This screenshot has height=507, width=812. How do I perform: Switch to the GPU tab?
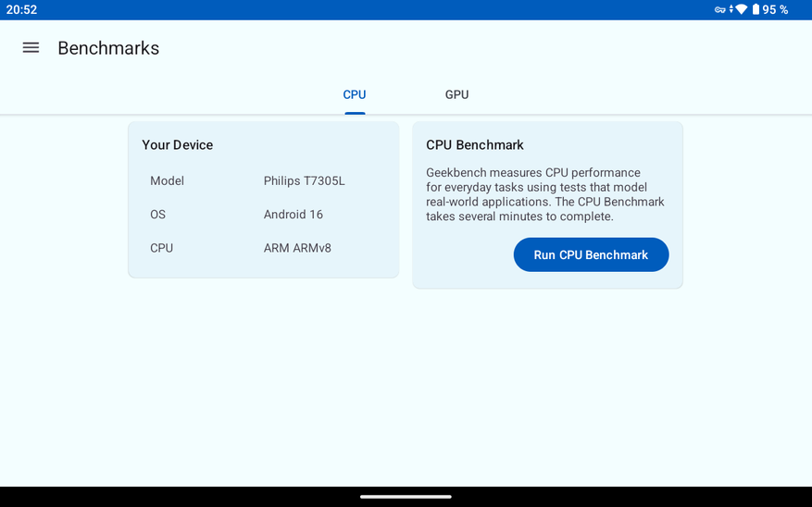pyautogui.click(x=456, y=95)
